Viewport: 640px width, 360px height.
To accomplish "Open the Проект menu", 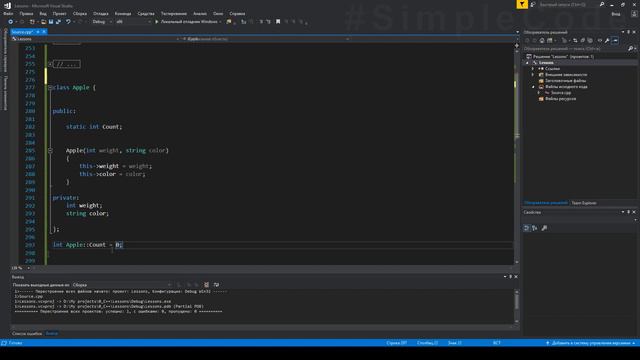I will pos(59,13).
